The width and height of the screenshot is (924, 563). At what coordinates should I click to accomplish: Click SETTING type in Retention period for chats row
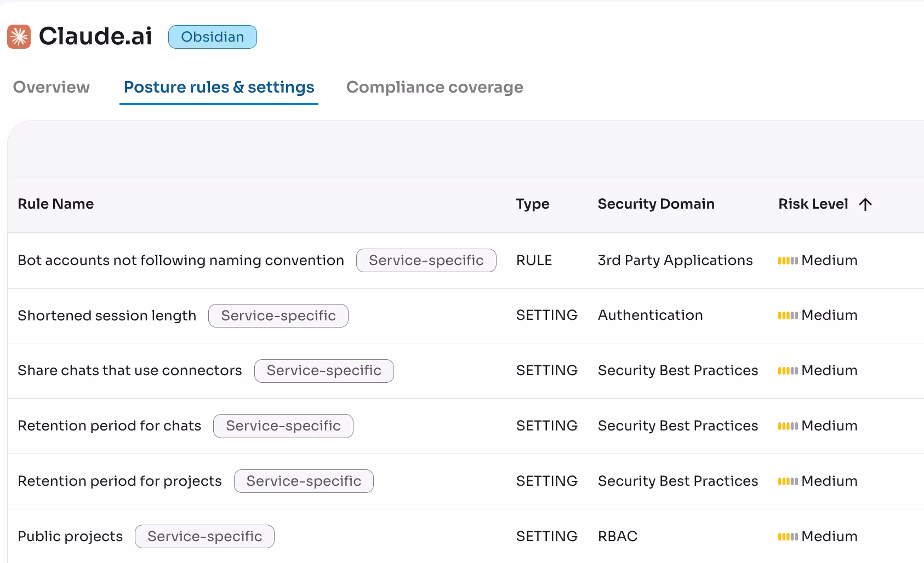pos(547,426)
